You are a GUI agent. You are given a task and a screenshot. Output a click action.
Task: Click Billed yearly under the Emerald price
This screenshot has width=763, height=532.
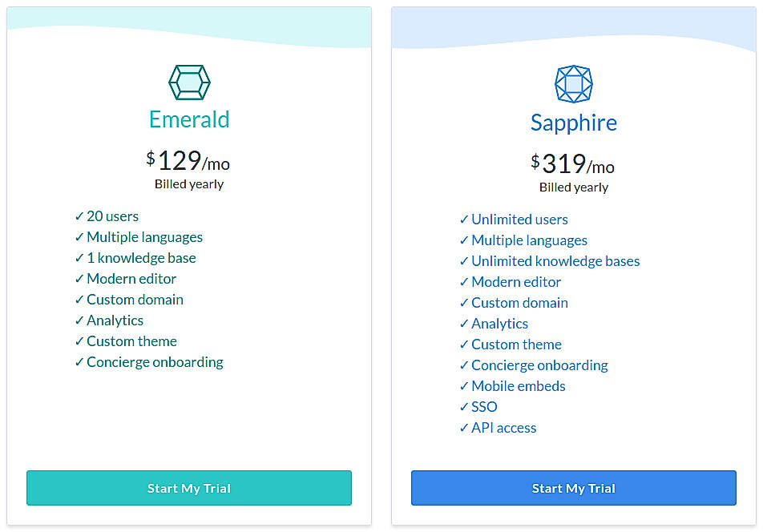tap(189, 183)
